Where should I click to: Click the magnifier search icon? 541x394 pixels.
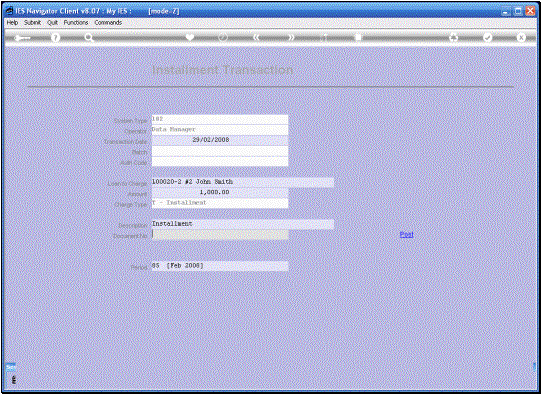tap(89, 38)
